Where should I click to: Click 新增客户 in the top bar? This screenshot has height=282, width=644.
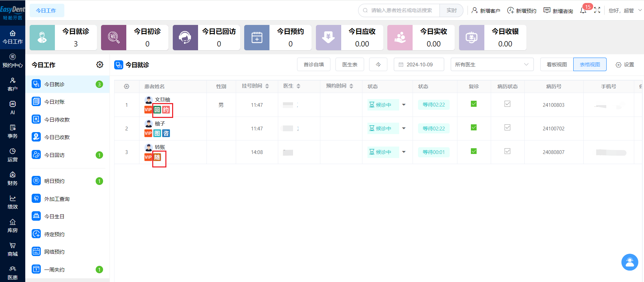[x=486, y=11]
